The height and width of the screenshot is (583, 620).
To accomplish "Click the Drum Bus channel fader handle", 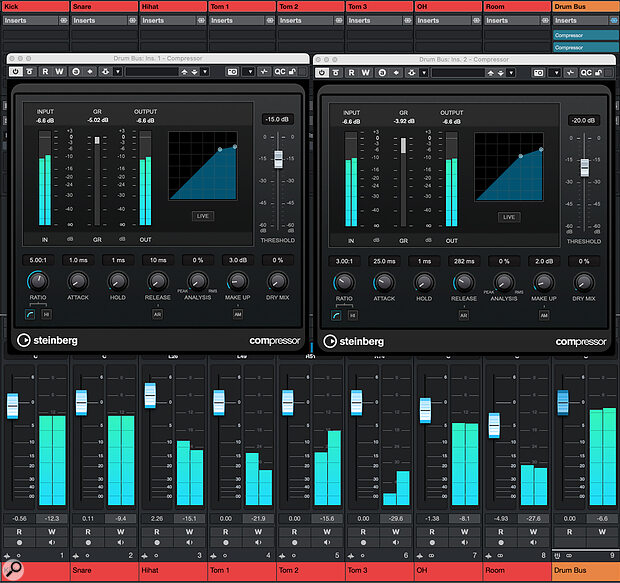I will pos(563,402).
